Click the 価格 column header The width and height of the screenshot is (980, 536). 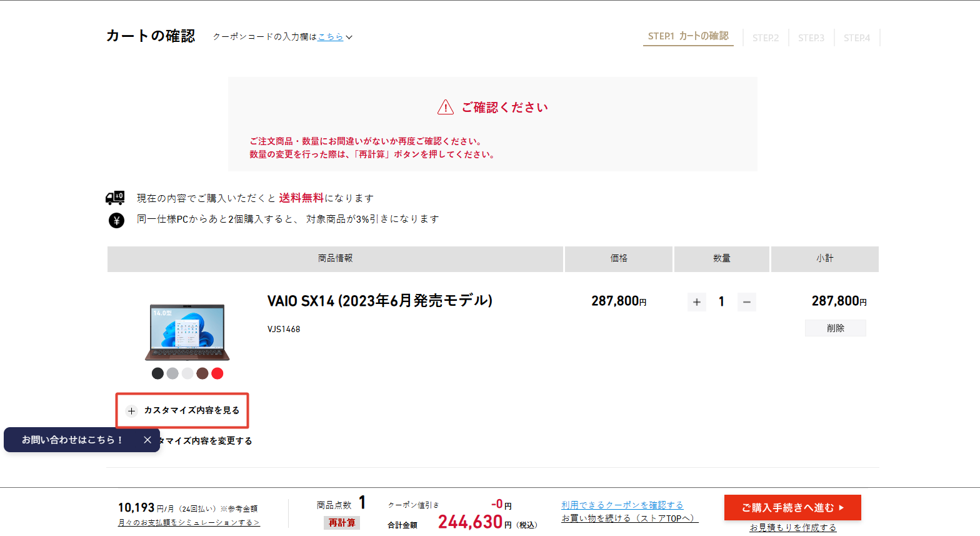click(x=619, y=258)
